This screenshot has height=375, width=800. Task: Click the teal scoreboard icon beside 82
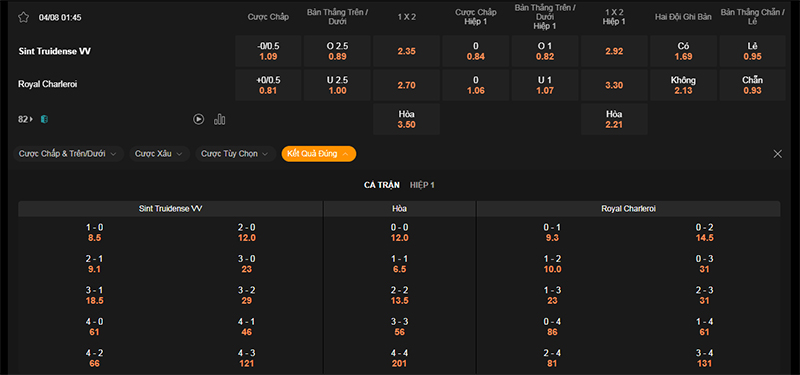(x=44, y=119)
